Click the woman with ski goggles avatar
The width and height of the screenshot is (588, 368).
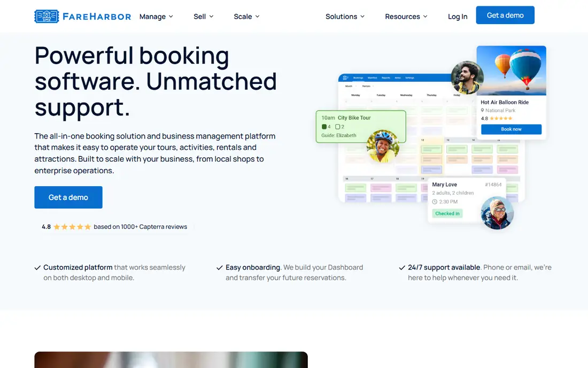[497, 213]
